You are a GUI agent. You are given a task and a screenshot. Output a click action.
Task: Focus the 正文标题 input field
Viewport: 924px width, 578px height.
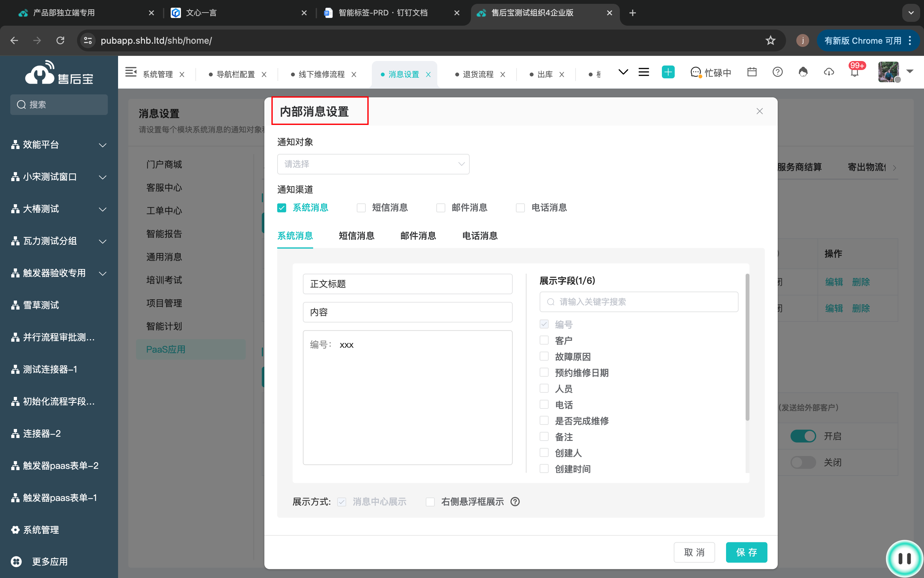click(407, 284)
